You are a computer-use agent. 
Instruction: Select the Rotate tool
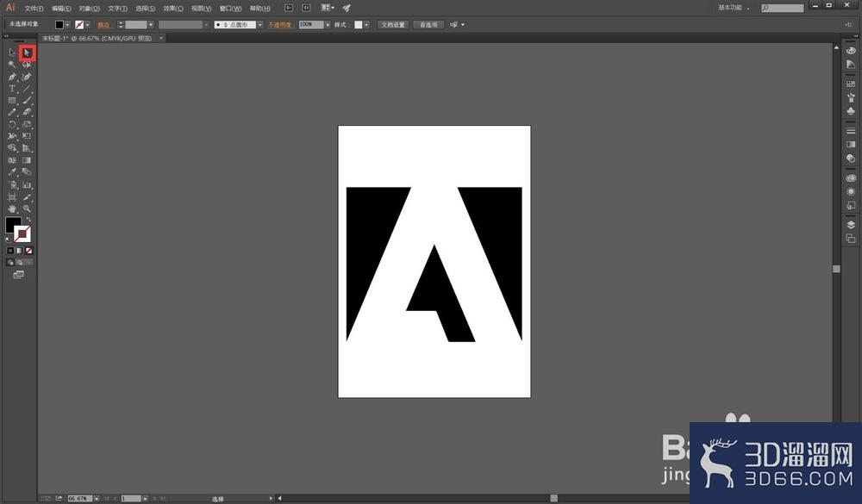coord(11,124)
